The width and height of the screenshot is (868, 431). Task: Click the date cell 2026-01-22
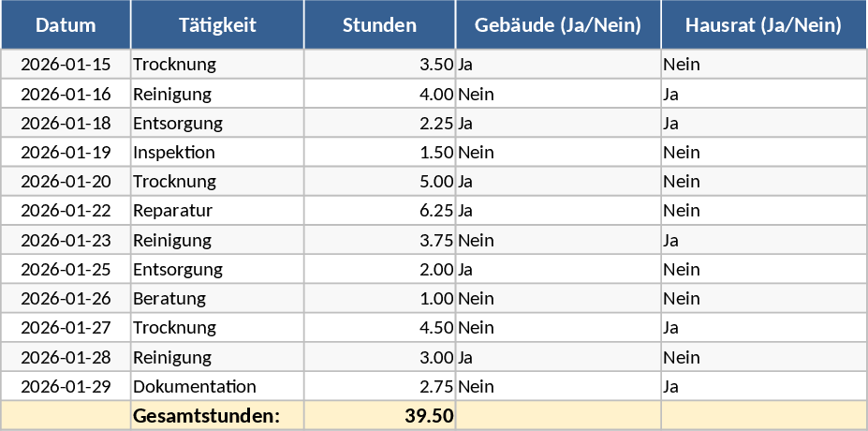pos(66,211)
